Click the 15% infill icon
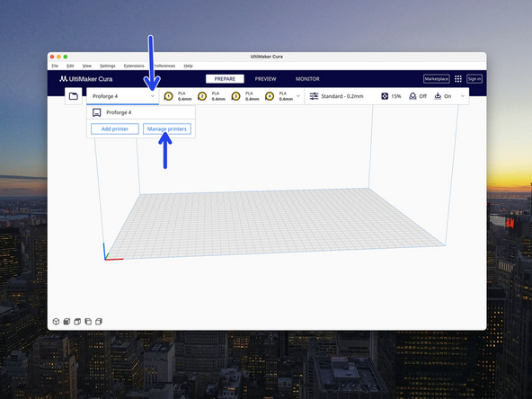The width and height of the screenshot is (532, 399). [x=385, y=96]
